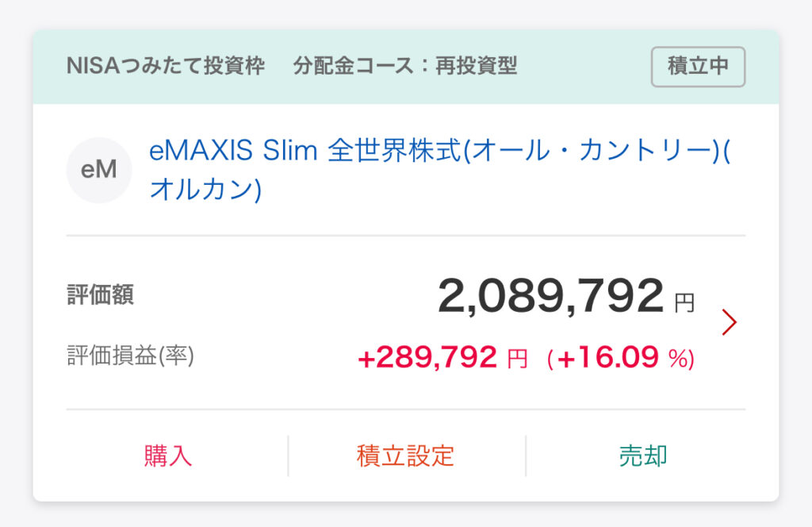Open details with the red chevron arrow

click(x=730, y=321)
